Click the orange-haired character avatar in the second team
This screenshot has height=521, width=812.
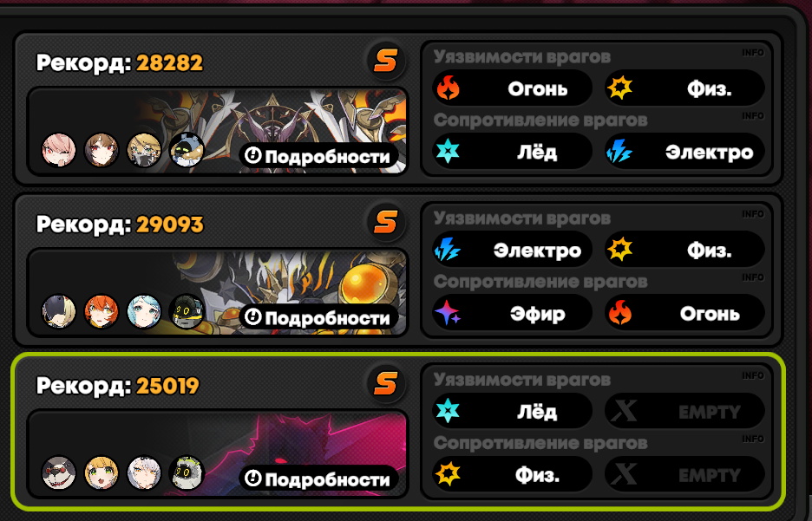pos(101,312)
